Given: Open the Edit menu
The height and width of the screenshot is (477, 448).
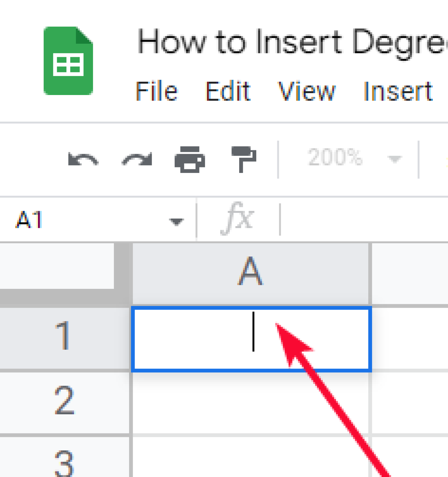Looking at the screenshot, I should 228,91.
